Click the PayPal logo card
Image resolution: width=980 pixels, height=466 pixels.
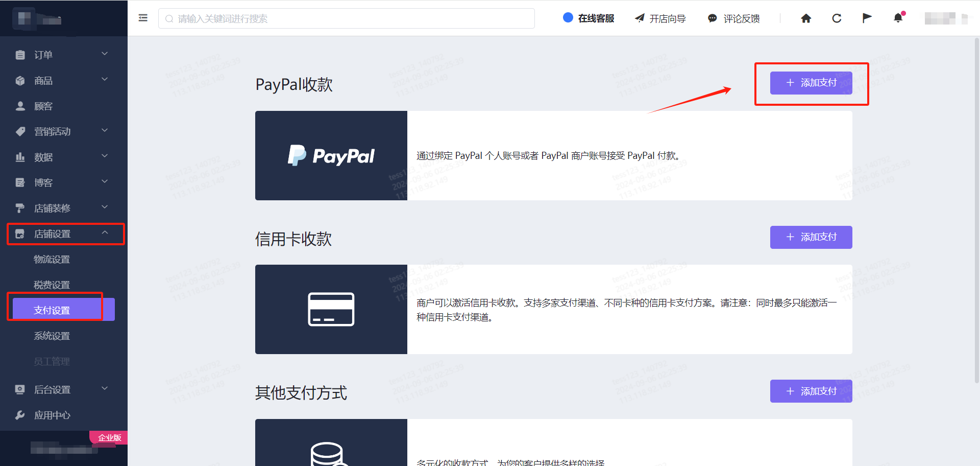coord(331,155)
